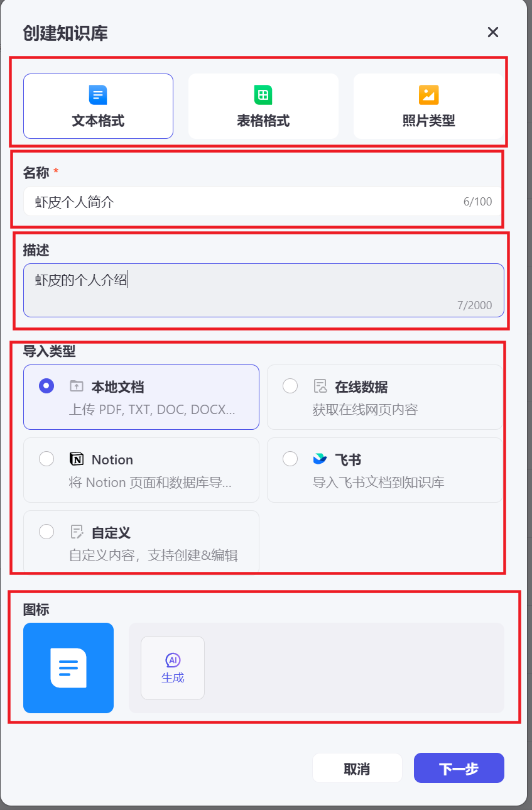Click the custom (自定义) edit icon
The width and height of the screenshot is (532, 810).
click(77, 532)
